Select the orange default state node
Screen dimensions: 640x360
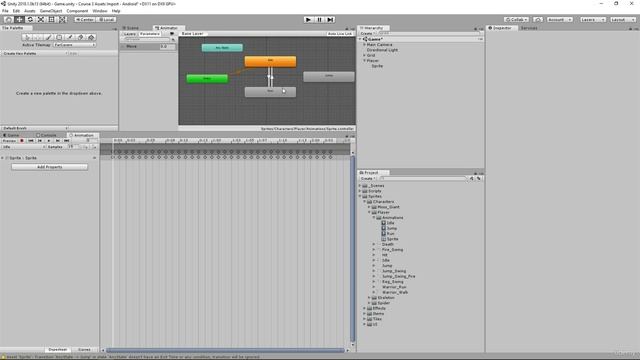coord(270,61)
